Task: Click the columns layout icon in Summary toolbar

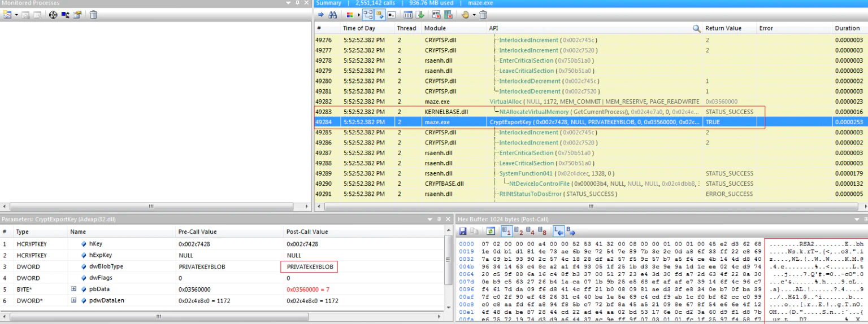Action: [407, 15]
